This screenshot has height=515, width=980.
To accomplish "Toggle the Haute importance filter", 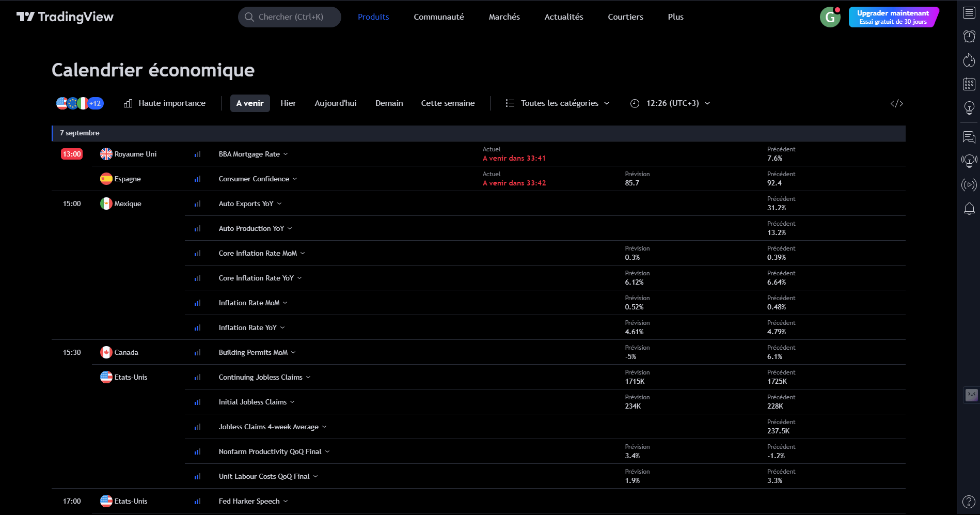I will pyautogui.click(x=165, y=103).
